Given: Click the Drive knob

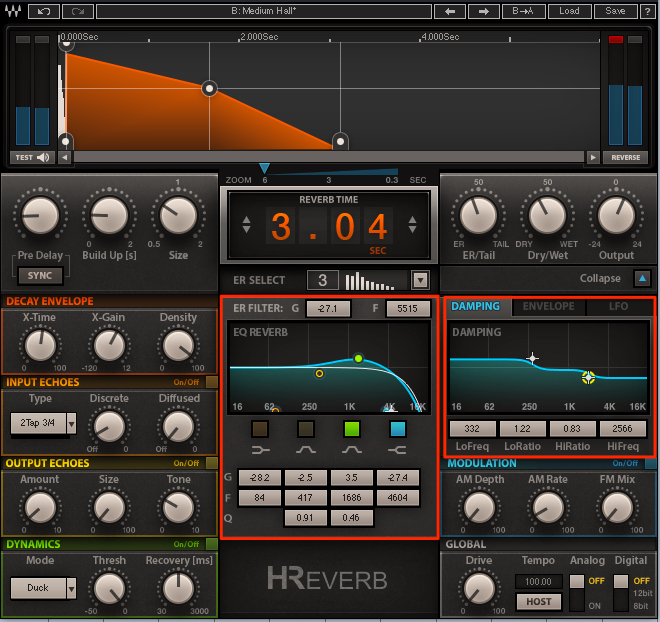Looking at the screenshot, I should click(479, 588).
